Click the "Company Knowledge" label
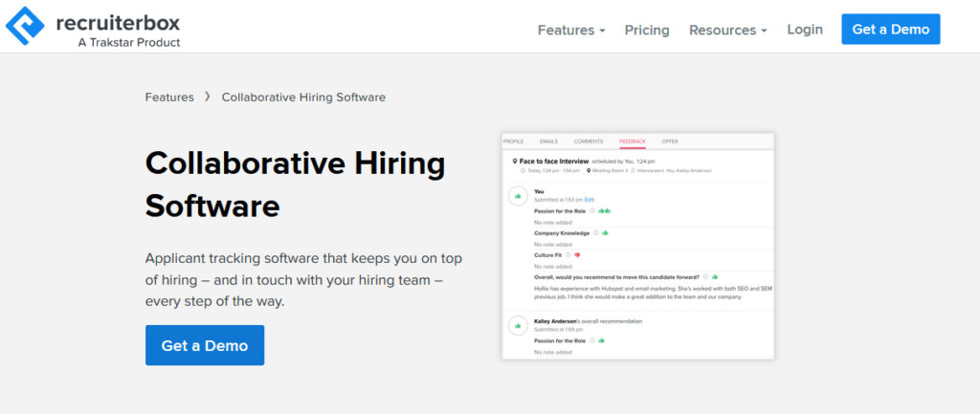Viewport: 980px width, 414px height. (x=562, y=233)
